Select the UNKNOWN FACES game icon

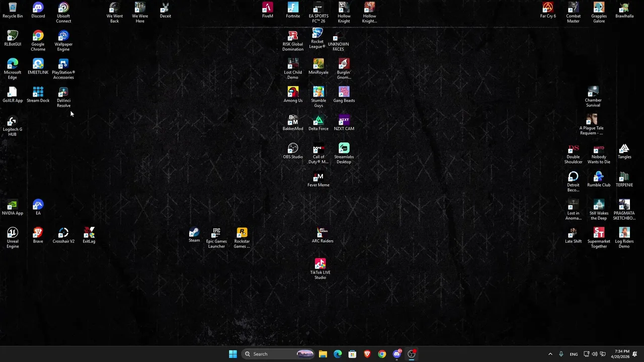338,41
